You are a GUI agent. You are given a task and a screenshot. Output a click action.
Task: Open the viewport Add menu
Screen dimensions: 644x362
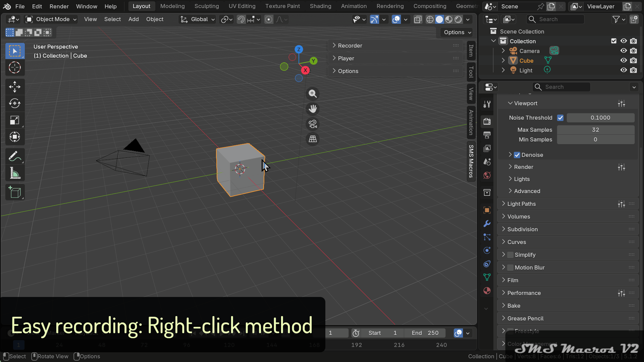(133, 19)
